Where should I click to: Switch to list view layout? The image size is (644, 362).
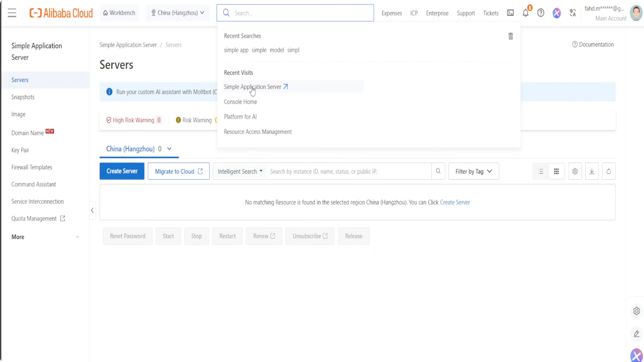pos(541,171)
